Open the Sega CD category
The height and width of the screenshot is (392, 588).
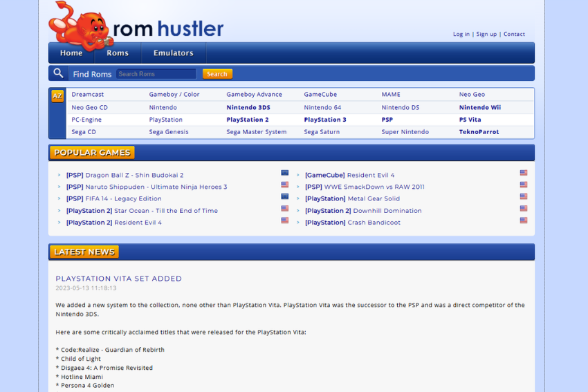[x=84, y=132]
